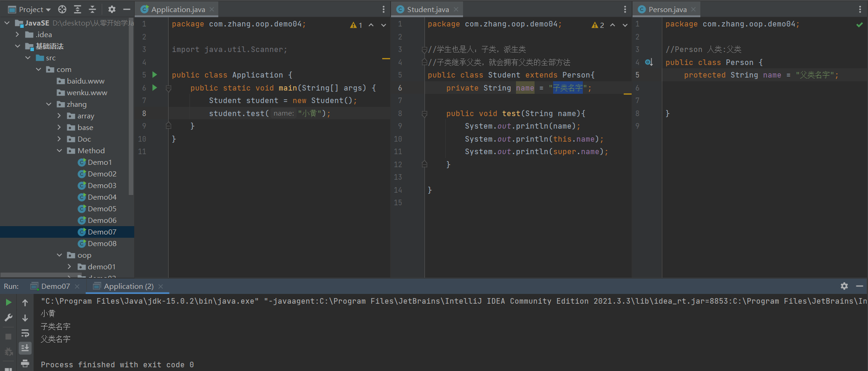Open Modify Run Configuration wrench icon

pyautogui.click(x=8, y=318)
